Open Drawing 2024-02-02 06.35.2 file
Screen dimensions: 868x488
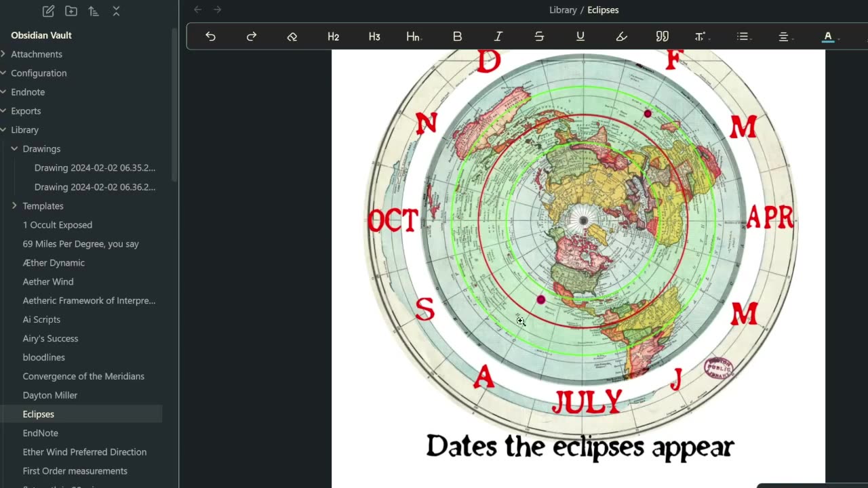pos(95,168)
